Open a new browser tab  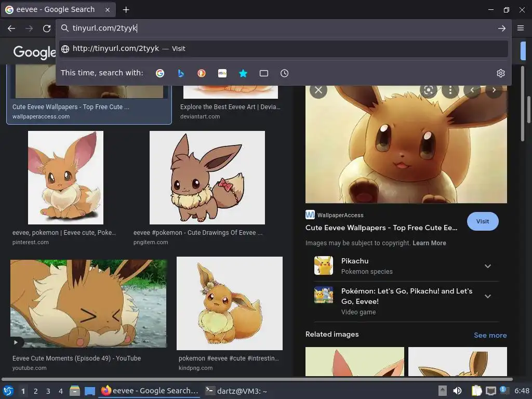point(126,10)
